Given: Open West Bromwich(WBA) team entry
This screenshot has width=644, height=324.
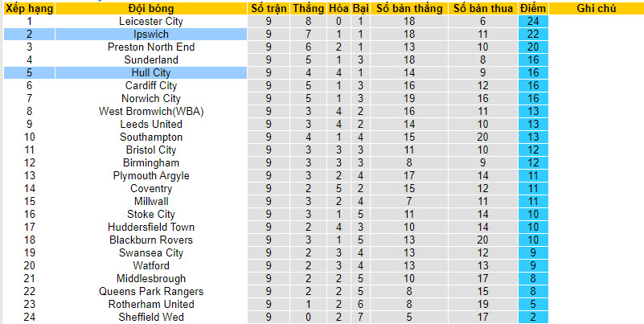Looking at the screenshot, I should click(150, 111).
